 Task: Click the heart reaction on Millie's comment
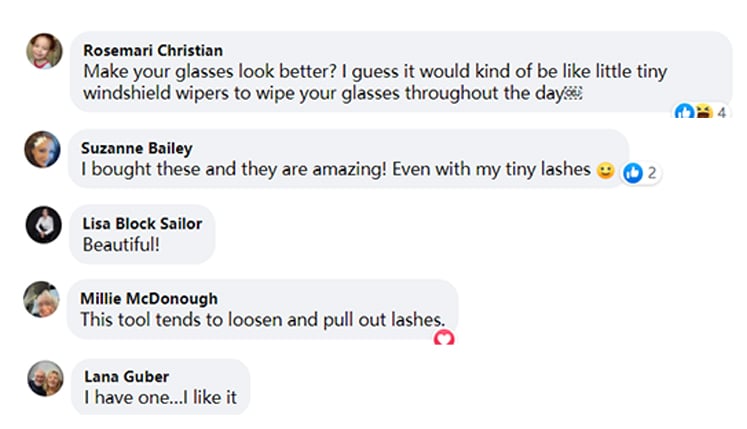(x=444, y=338)
